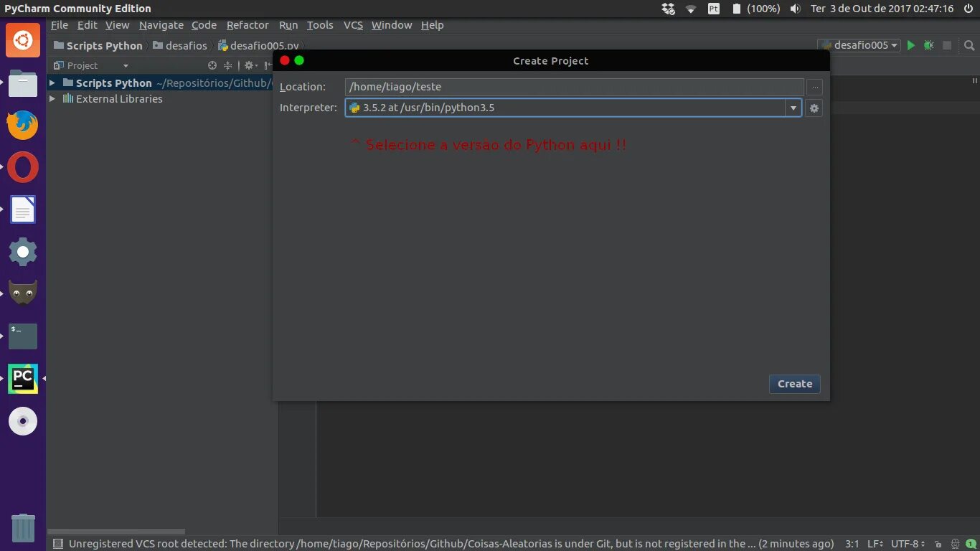Start debugging with the green bug icon
Viewport: 980px width, 551px height.
pos(928,45)
